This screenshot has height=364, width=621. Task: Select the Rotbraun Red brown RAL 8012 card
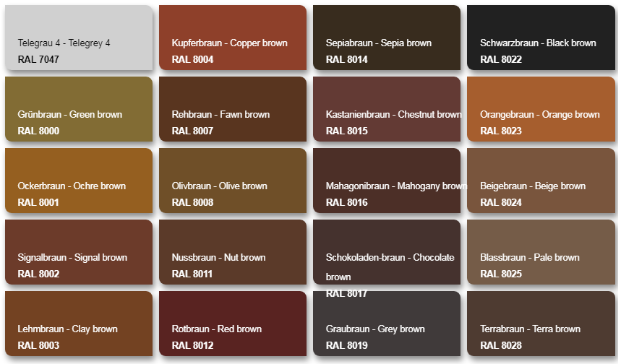(x=233, y=324)
